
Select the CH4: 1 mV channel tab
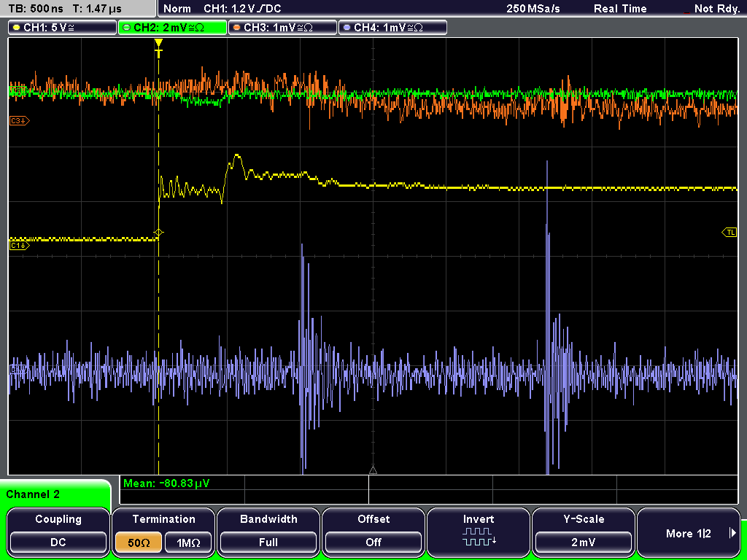point(392,28)
